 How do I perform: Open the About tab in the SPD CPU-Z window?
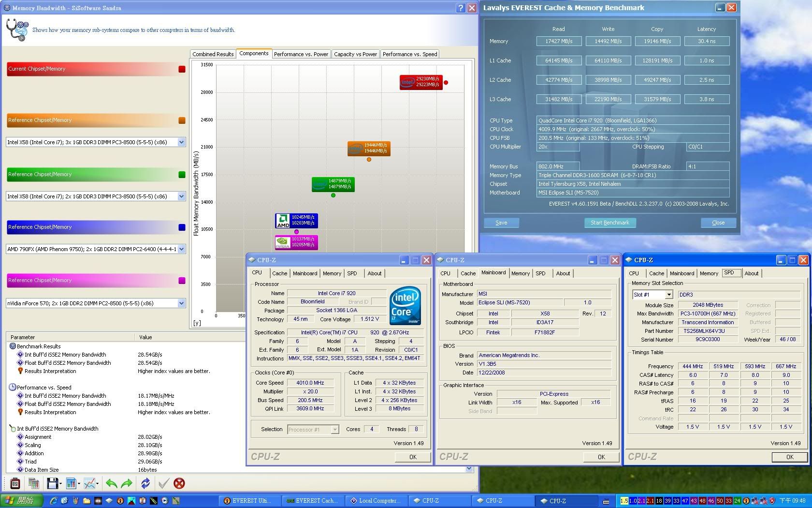(x=751, y=273)
